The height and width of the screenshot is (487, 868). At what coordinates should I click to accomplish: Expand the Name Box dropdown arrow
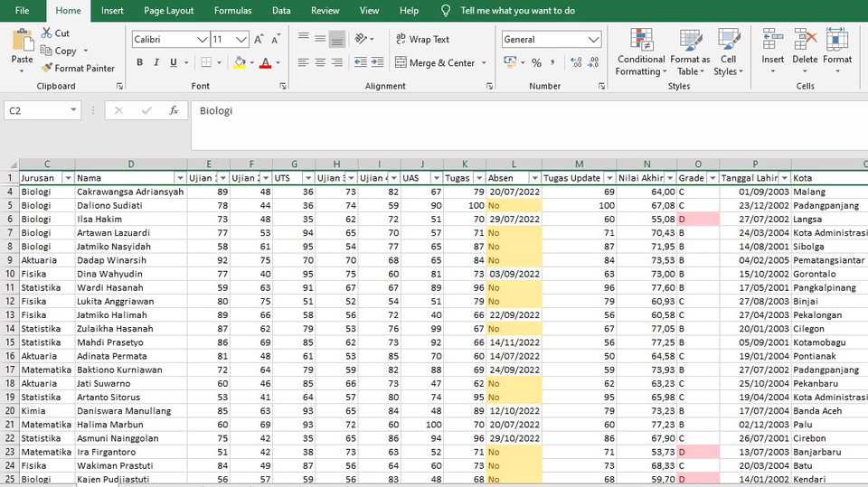point(73,110)
